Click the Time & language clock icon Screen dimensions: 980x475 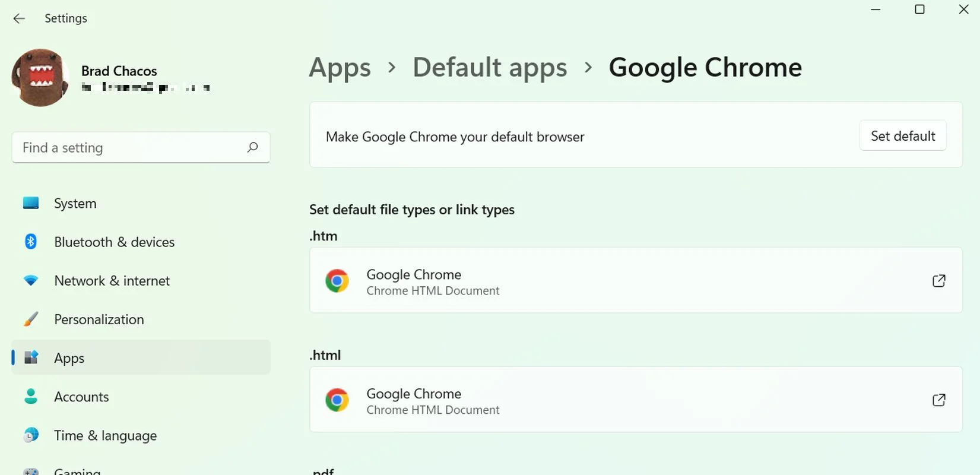31,435
